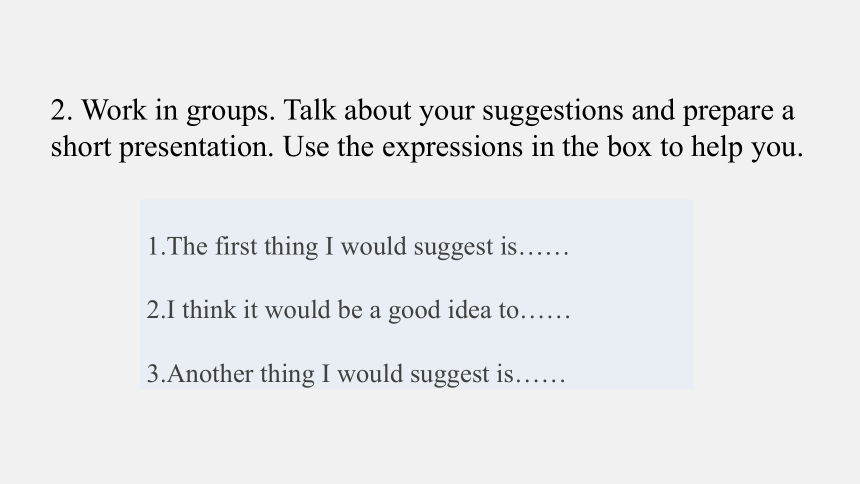Click the word "prepare" in the first line

[x=728, y=111]
